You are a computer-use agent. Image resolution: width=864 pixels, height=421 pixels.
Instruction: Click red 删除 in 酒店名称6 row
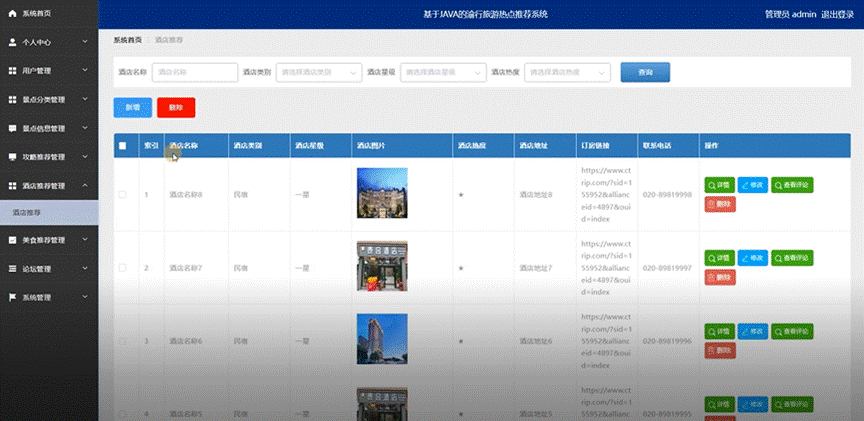(x=720, y=350)
